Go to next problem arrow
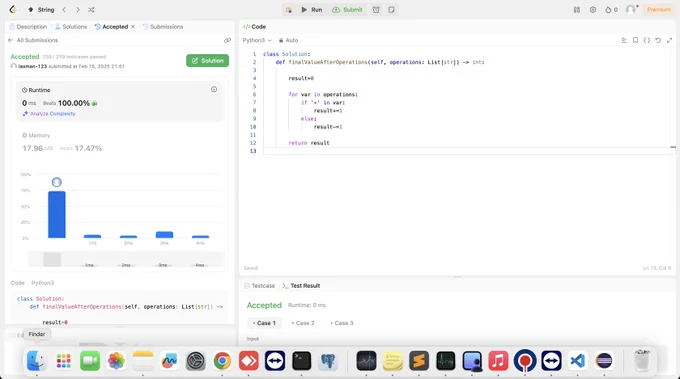This screenshot has height=379, width=680. click(78, 10)
